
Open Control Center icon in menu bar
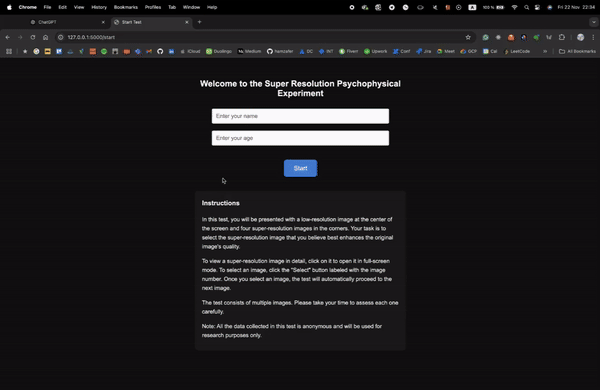coord(537,7)
